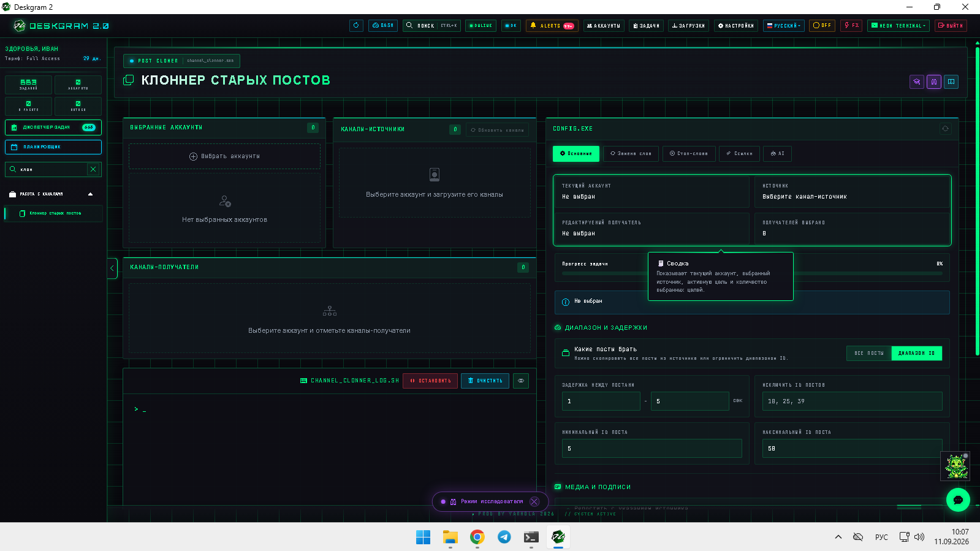
Task: Close the Режим исследователя pill
Action: [x=534, y=501]
